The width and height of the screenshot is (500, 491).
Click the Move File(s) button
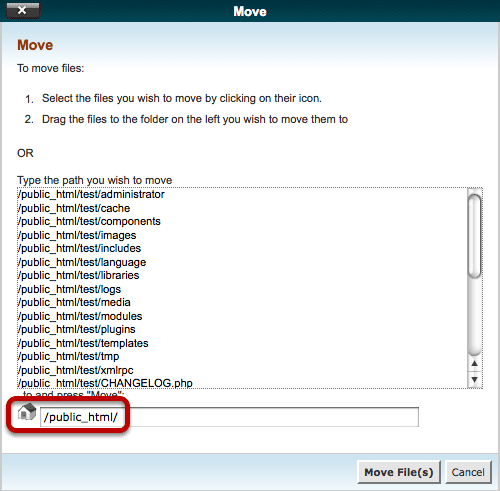(x=399, y=472)
